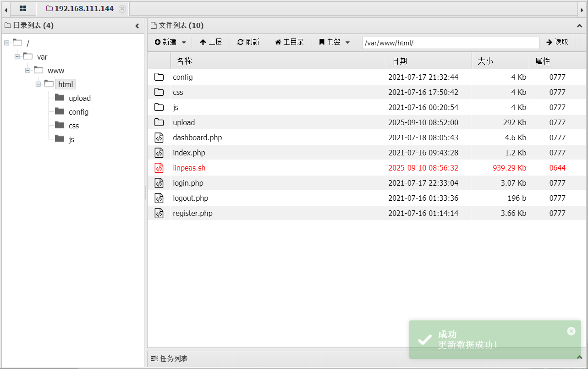Select the www folder in tree
Viewport: 588px width, 369px height.
pos(56,71)
